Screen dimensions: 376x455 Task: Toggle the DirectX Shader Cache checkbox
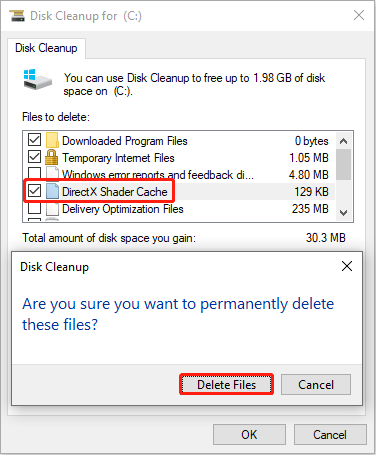pos(34,191)
